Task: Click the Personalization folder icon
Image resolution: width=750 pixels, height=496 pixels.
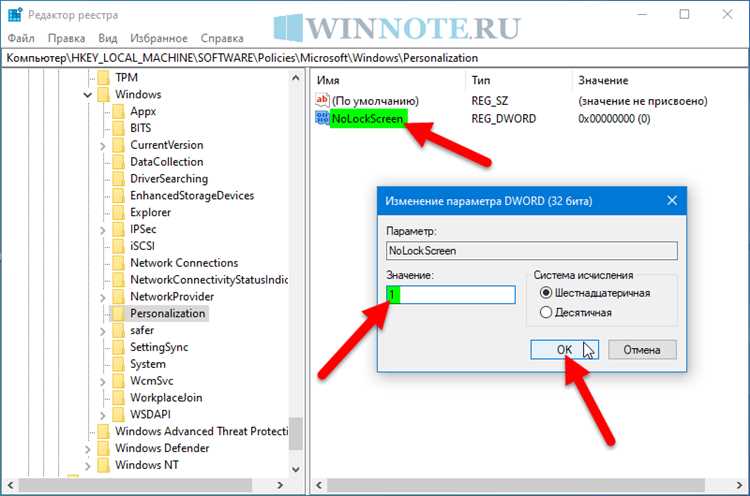Action: pos(118,313)
